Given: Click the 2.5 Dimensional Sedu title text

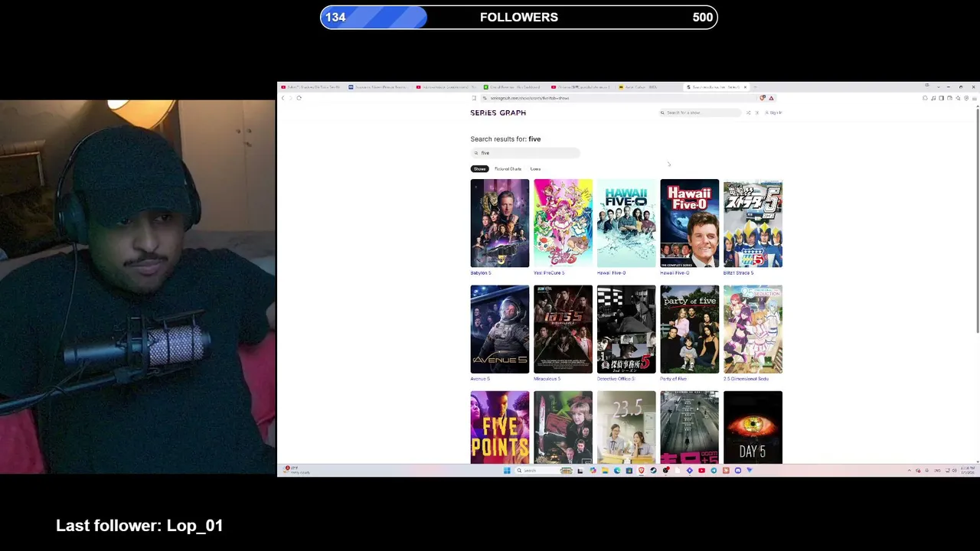Looking at the screenshot, I should coord(746,379).
